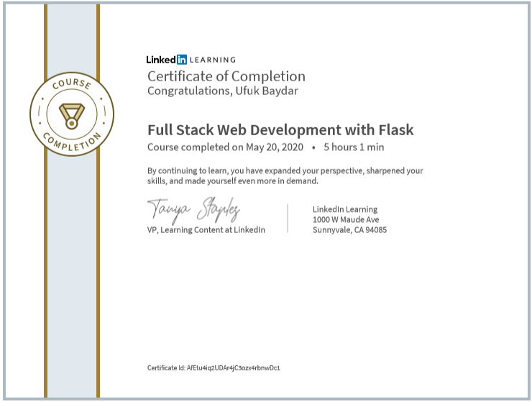The image size is (532, 402).
Task: Click the Tanya Staples signature
Action: tap(193, 210)
